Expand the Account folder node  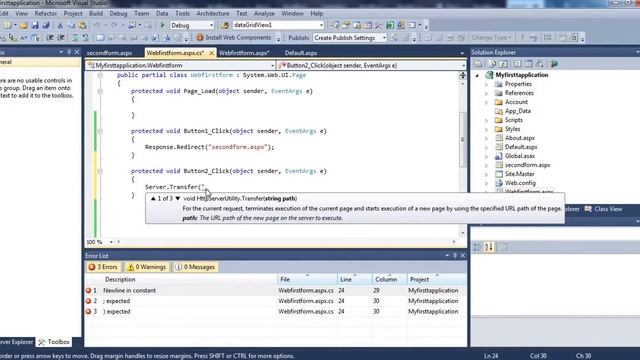coord(487,102)
